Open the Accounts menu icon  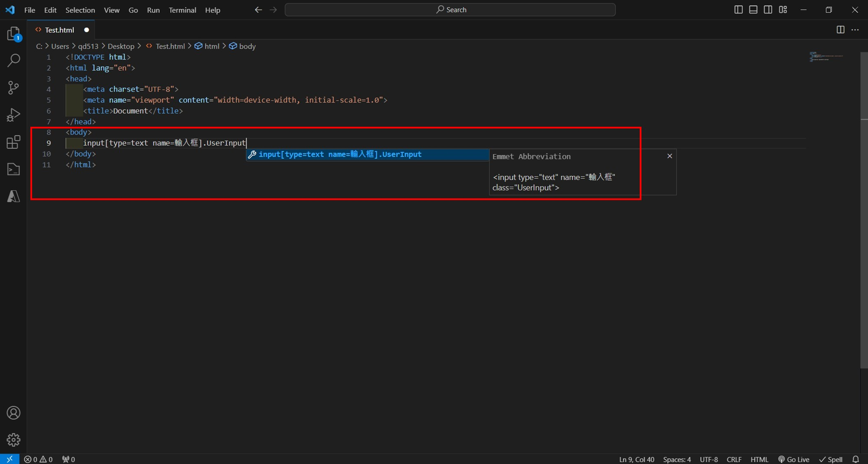(x=13, y=413)
